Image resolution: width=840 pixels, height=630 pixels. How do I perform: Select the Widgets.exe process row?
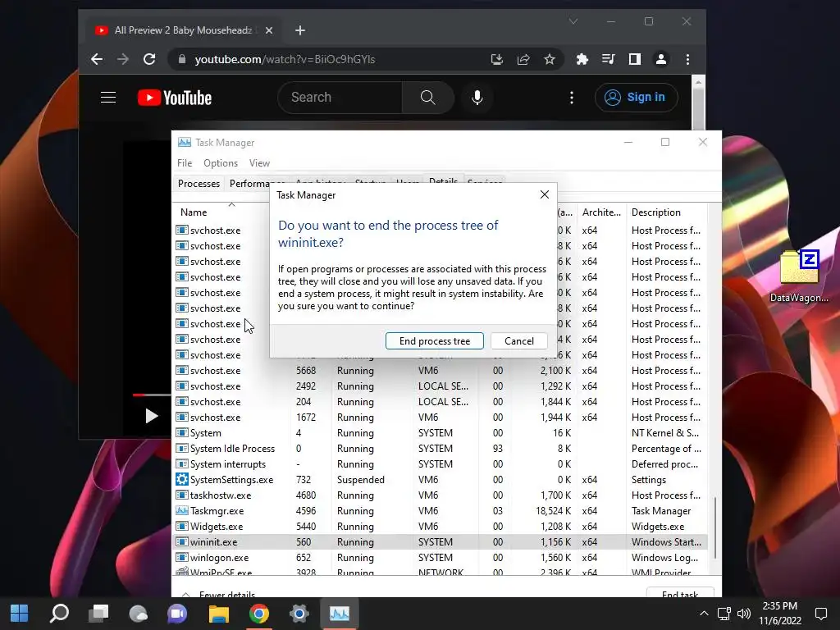click(x=440, y=526)
